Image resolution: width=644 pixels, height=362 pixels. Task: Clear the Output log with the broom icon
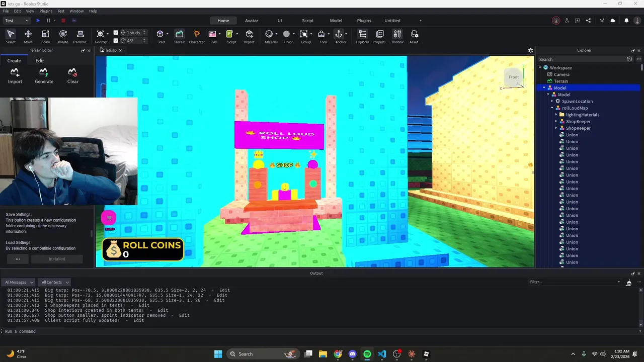(x=628, y=283)
